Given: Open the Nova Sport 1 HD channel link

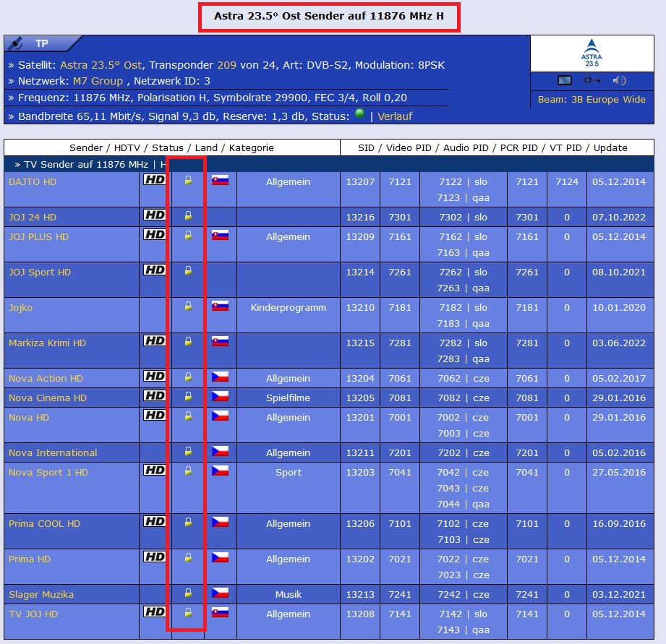Looking at the screenshot, I should tap(48, 472).
